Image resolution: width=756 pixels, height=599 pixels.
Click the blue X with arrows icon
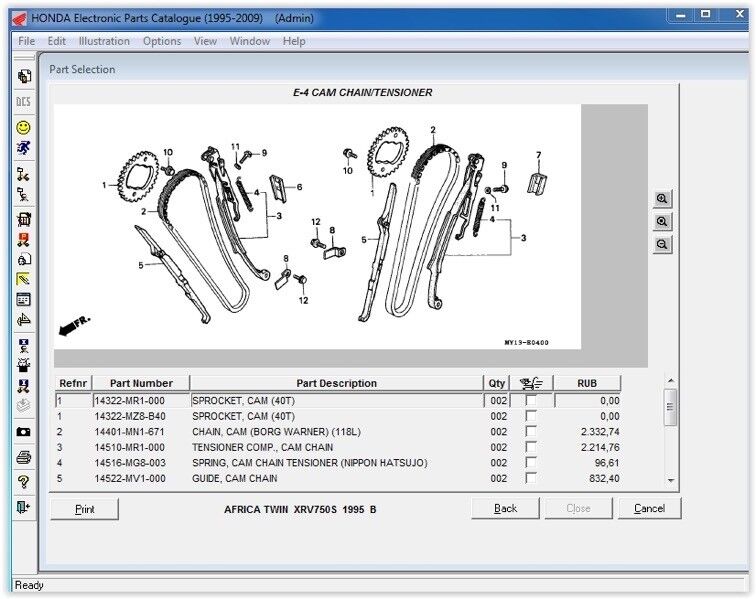pos(24,385)
